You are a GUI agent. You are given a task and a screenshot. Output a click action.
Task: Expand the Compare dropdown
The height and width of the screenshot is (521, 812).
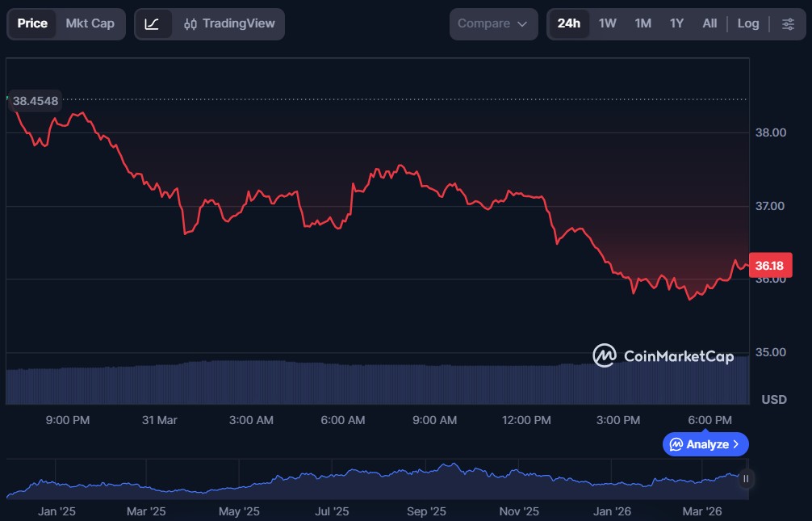point(493,24)
